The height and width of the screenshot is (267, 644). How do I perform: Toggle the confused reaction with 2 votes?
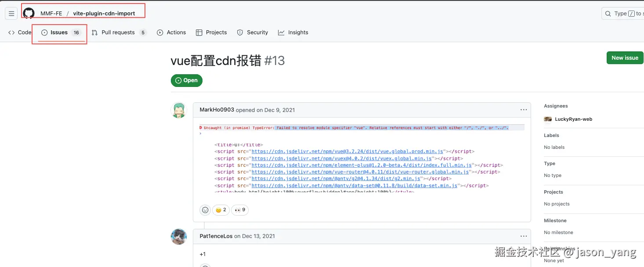coord(221,210)
